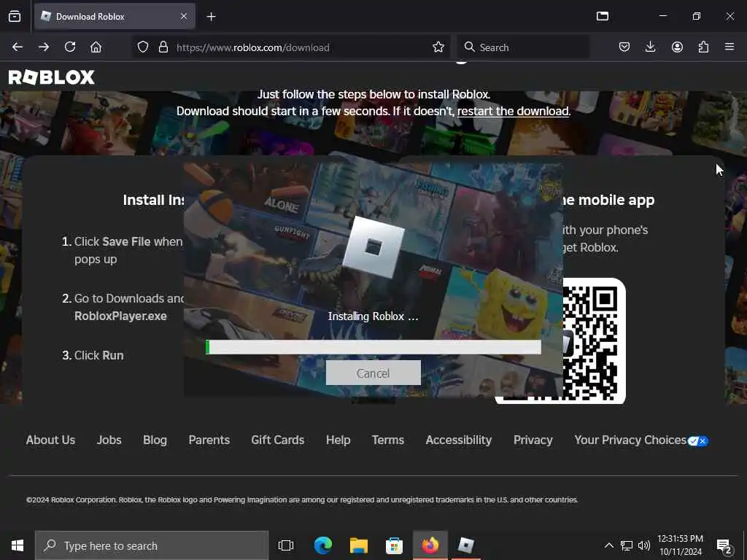Open the Windows Start menu
The height and width of the screenshot is (560, 747).
18,545
